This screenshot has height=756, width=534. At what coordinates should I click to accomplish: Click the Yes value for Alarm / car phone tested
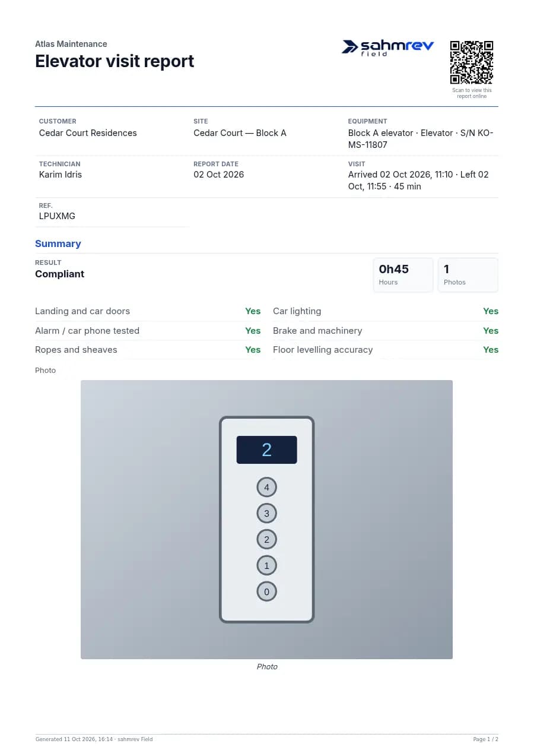(x=253, y=331)
